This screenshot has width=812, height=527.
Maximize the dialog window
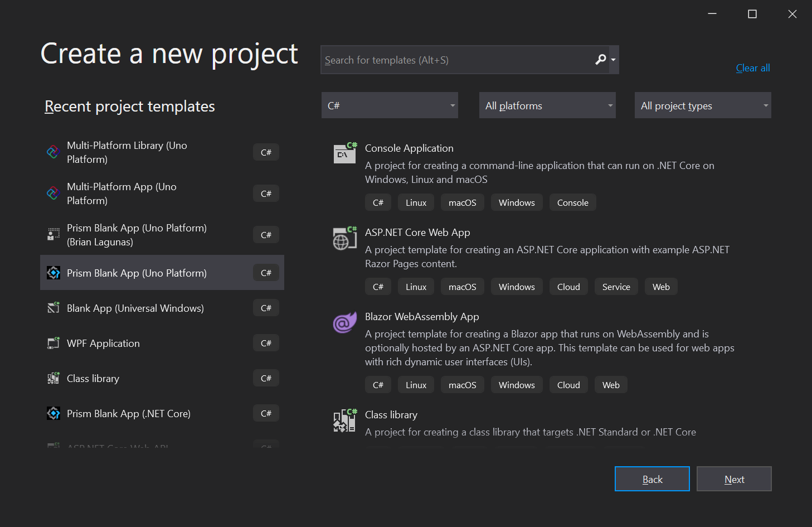pos(752,14)
